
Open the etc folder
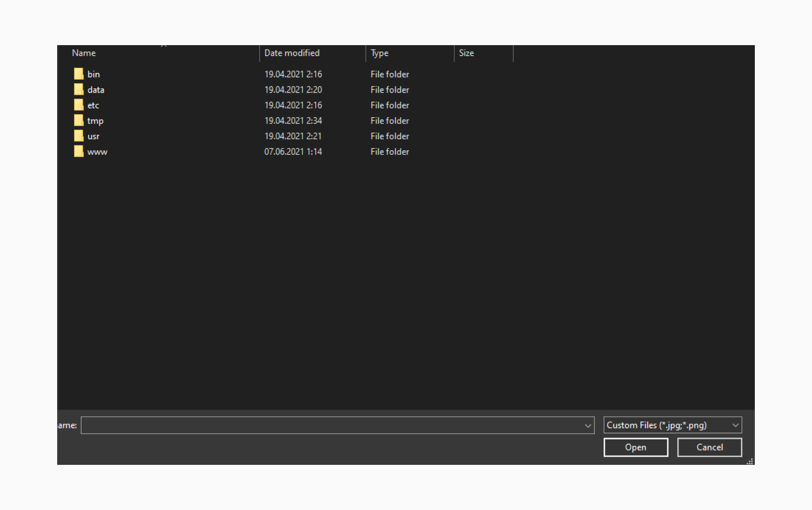pos(93,105)
